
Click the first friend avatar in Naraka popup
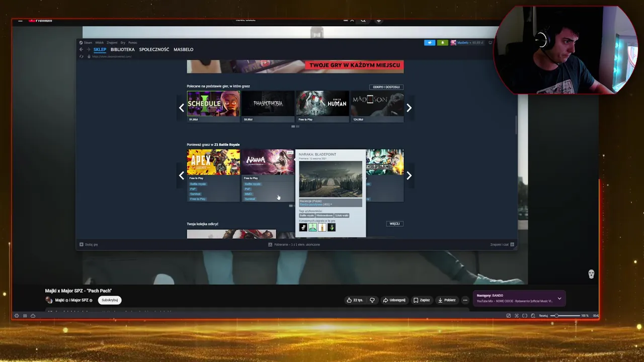click(303, 228)
